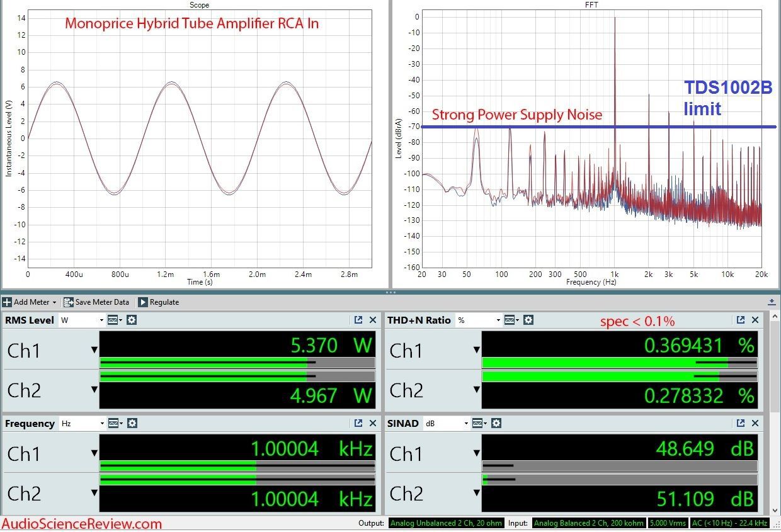Expand RMS Level Ch2 channel arrow
The height and width of the screenshot is (532, 781).
click(x=94, y=390)
